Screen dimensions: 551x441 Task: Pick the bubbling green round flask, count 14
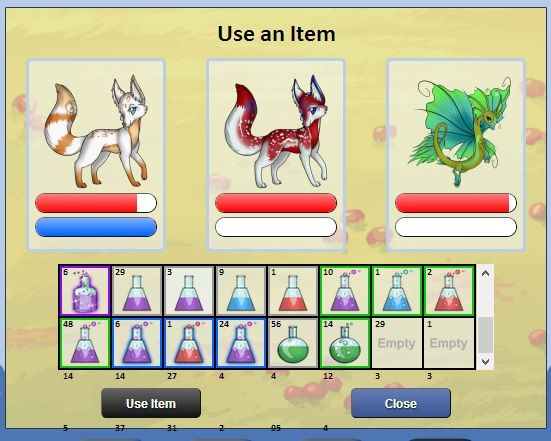(345, 343)
